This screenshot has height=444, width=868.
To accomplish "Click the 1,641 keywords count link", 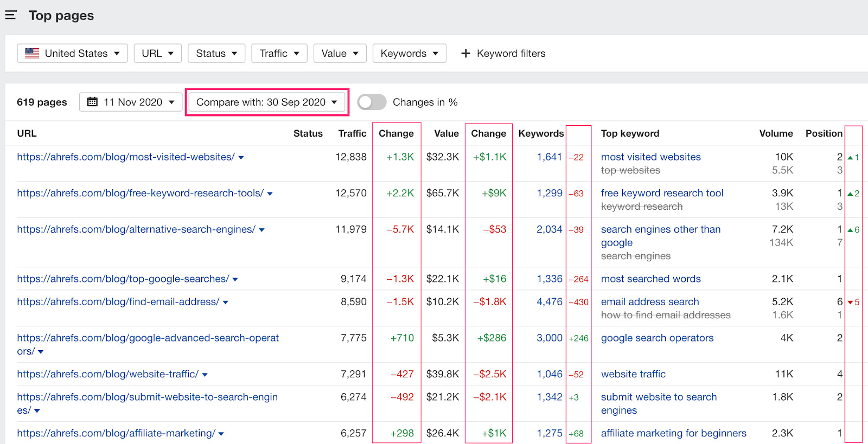I will [549, 157].
